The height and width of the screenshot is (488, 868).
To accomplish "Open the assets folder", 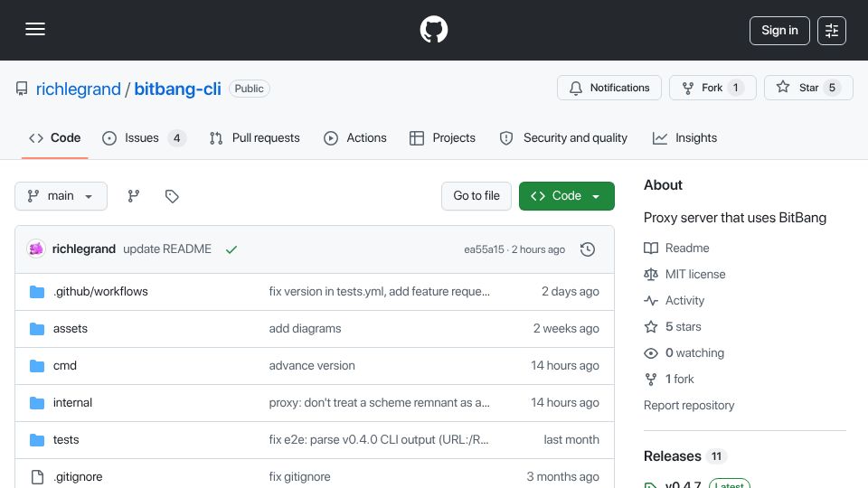I will [x=71, y=329].
